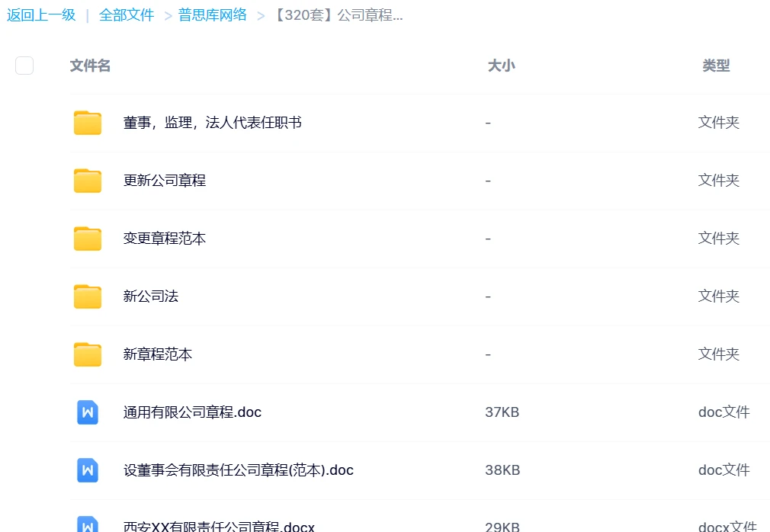Click Word icon for 设董事会有限责任公司章程(范本).doc
Viewport: 770px width, 532px height.
[x=88, y=470]
